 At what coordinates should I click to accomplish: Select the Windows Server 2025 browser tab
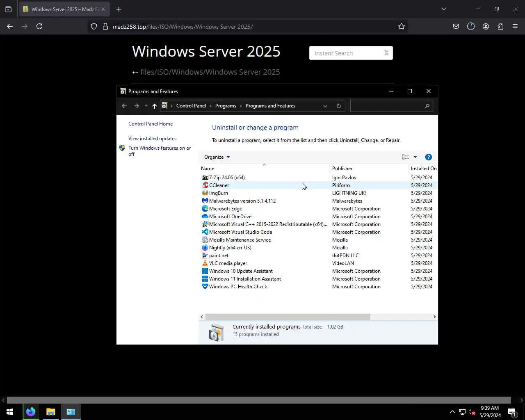pos(65,9)
